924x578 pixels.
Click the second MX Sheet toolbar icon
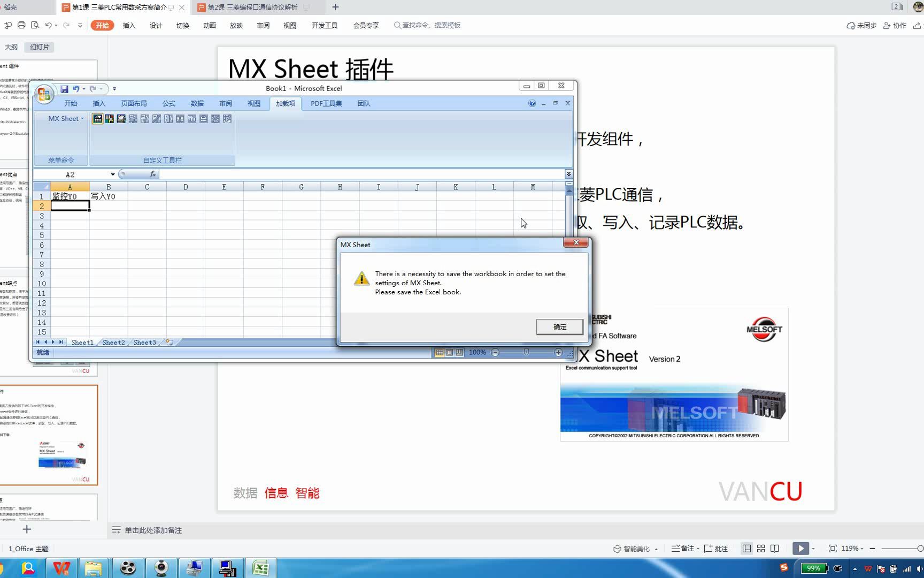(x=109, y=119)
